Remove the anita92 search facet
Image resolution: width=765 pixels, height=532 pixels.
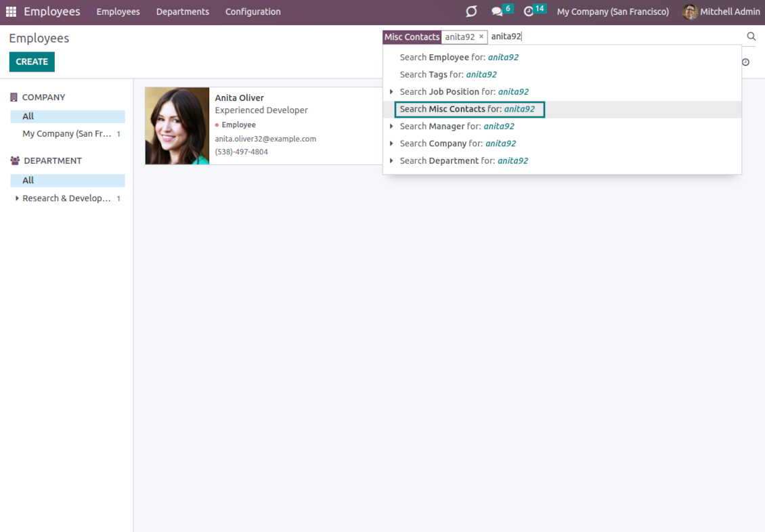pos(481,37)
